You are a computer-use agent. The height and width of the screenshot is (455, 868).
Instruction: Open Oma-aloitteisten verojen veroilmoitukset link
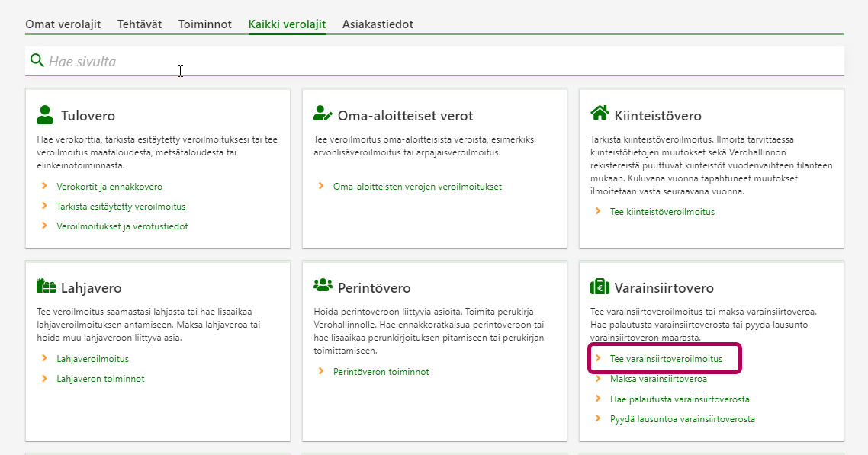point(417,187)
